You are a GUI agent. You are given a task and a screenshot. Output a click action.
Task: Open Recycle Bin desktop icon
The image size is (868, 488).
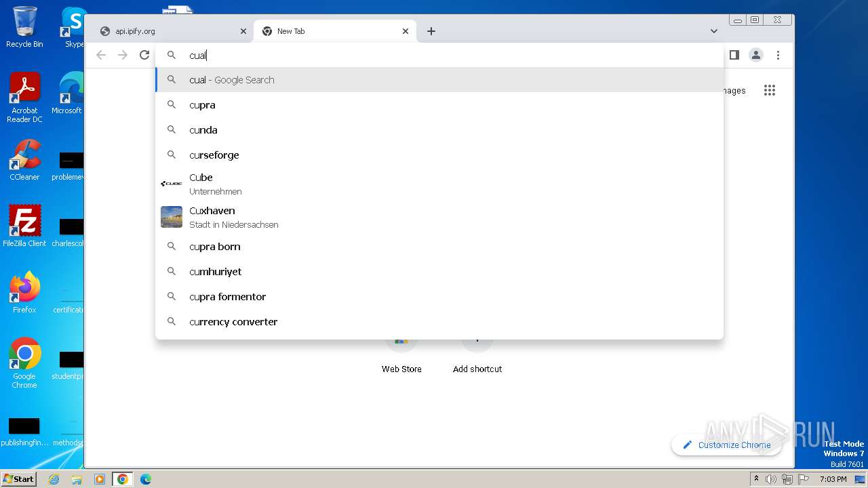click(x=24, y=27)
